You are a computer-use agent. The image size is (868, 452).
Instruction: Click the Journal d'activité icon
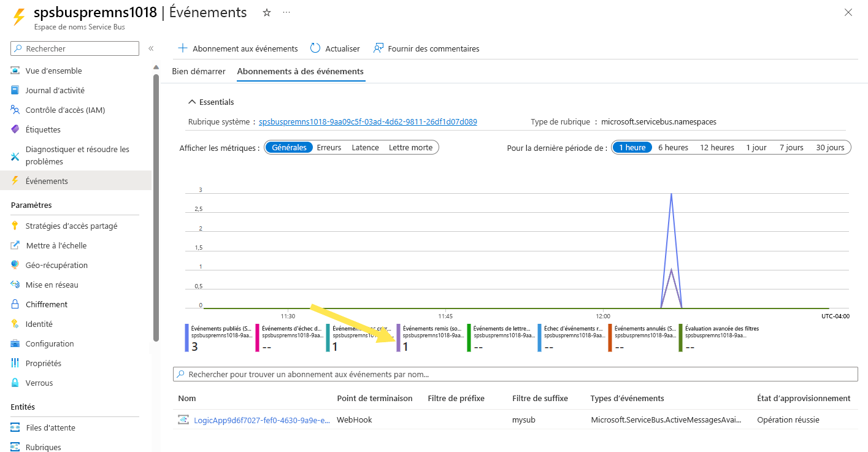pyautogui.click(x=15, y=90)
